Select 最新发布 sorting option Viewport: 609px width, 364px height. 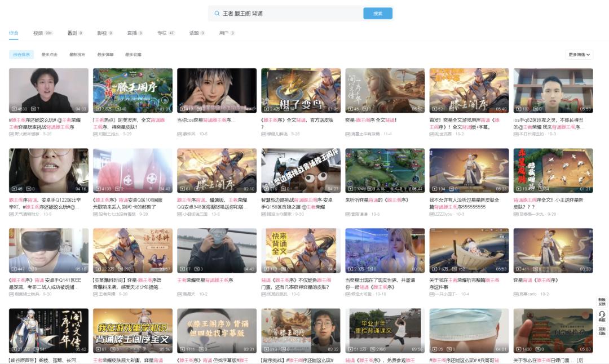coord(77,54)
